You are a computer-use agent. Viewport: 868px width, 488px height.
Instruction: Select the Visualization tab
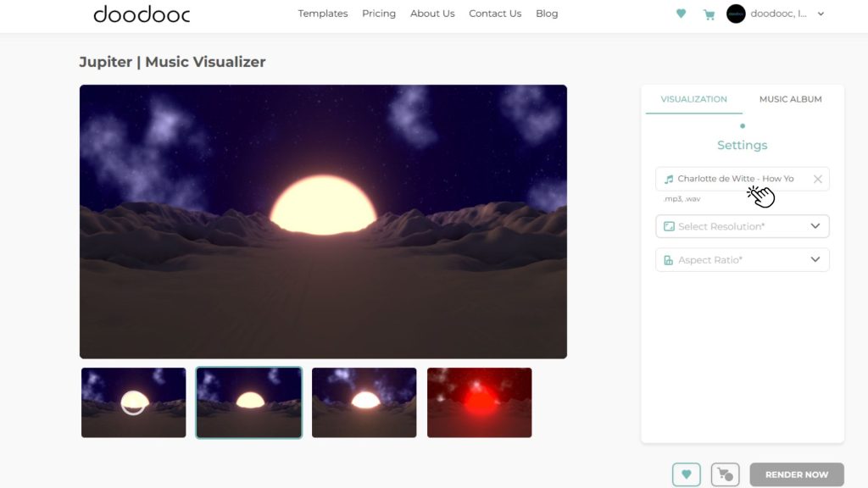(x=693, y=99)
